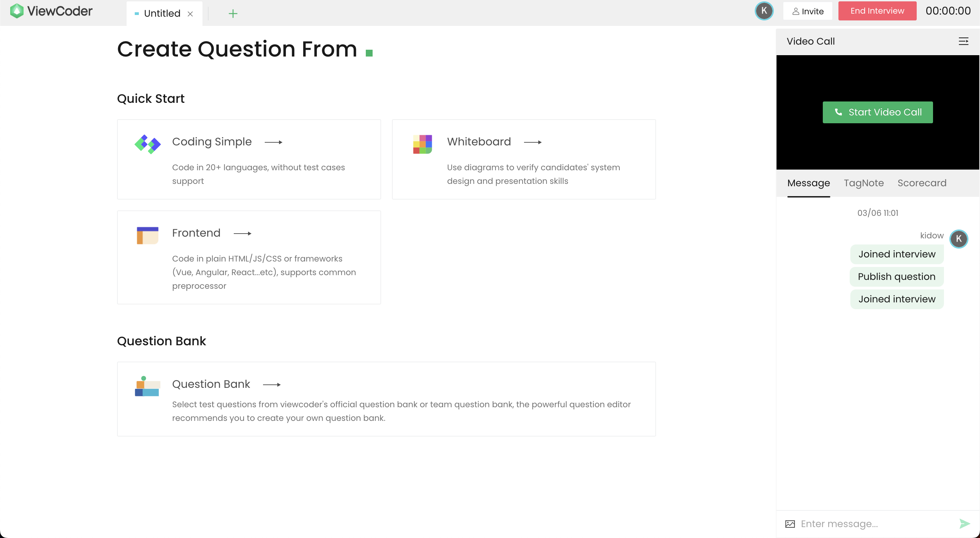This screenshot has width=980, height=538.
Task: Open the Coding Simple diamond icon
Action: 148,144
